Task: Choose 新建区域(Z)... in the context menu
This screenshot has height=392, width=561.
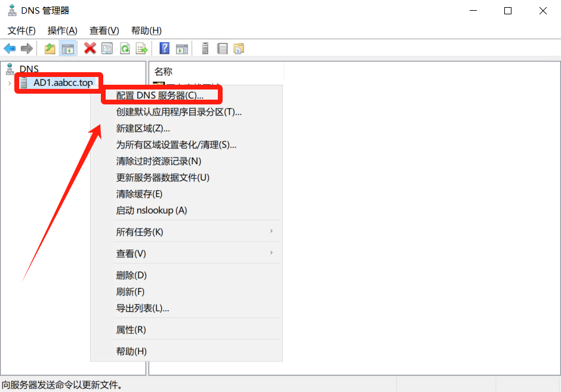Action: [x=143, y=128]
